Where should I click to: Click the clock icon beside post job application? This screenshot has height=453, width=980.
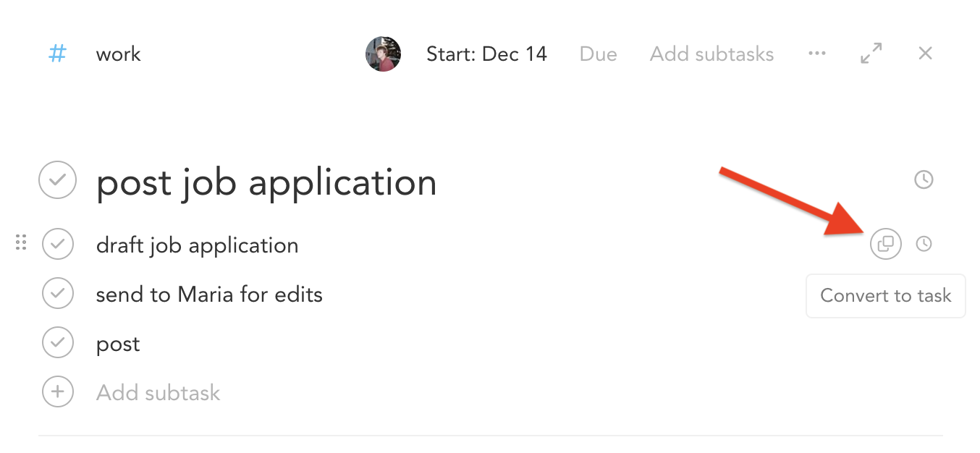coord(924,180)
